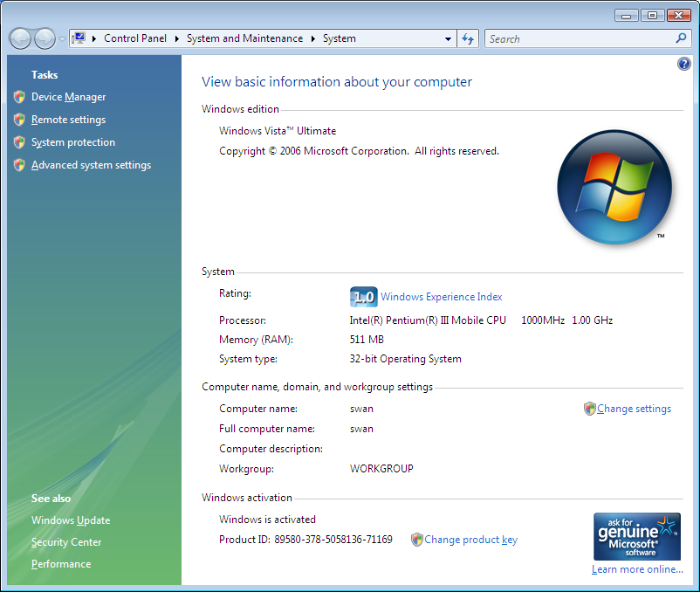The height and width of the screenshot is (592, 700).
Task: Open Learn more online link
Action: tap(637, 569)
